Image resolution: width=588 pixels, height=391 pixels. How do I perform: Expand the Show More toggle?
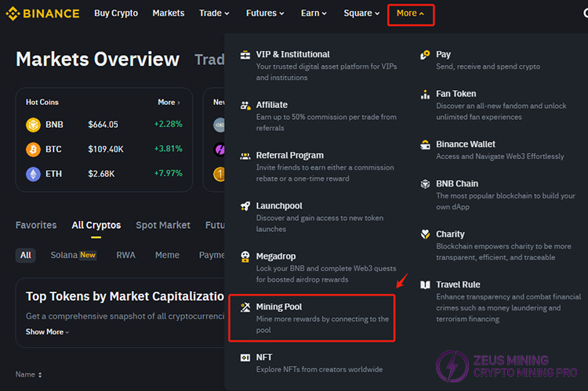48,332
